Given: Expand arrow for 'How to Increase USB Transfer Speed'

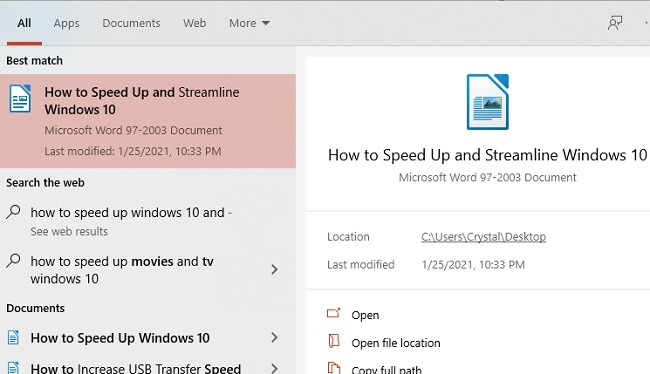Looking at the screenshot, I should (274, 368).
